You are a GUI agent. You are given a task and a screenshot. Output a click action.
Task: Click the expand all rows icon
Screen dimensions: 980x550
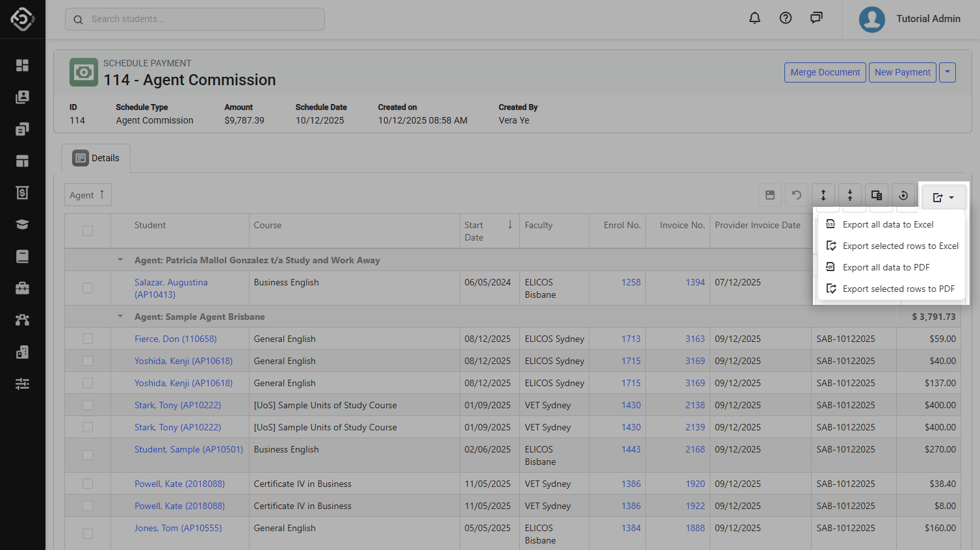click(x=823, y=195)
